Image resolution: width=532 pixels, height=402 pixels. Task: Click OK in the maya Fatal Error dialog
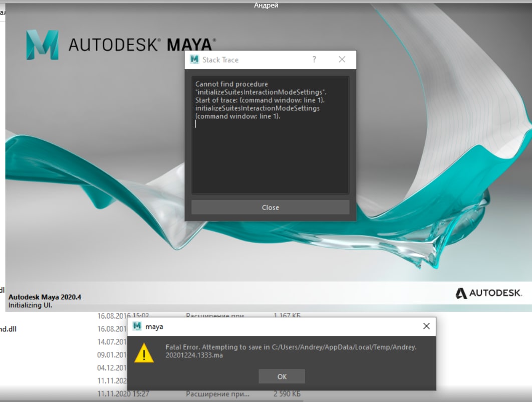[x=282, y=376]
